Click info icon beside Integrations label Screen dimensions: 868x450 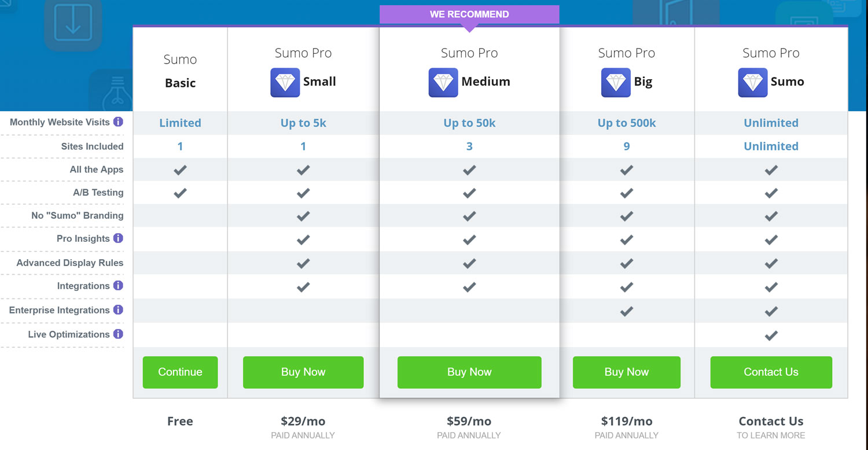pyautogui.click(x=118, y=286)
